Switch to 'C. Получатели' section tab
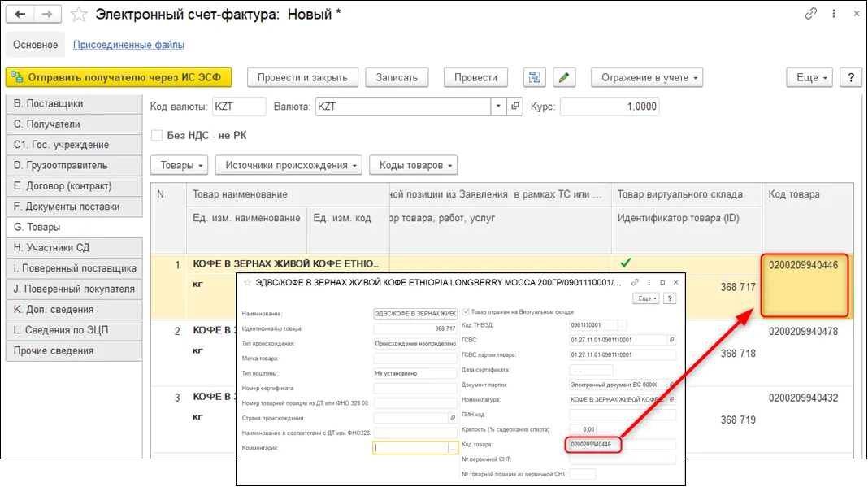The height and width of the screenshot is (487, 868). (x=74, y=124)
